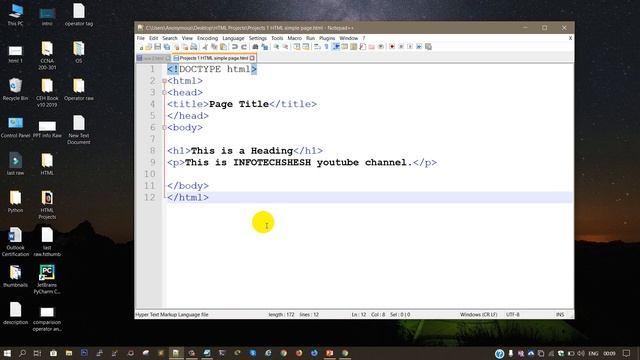Toggle Word Wrap in the toolbar

(317, 47)
